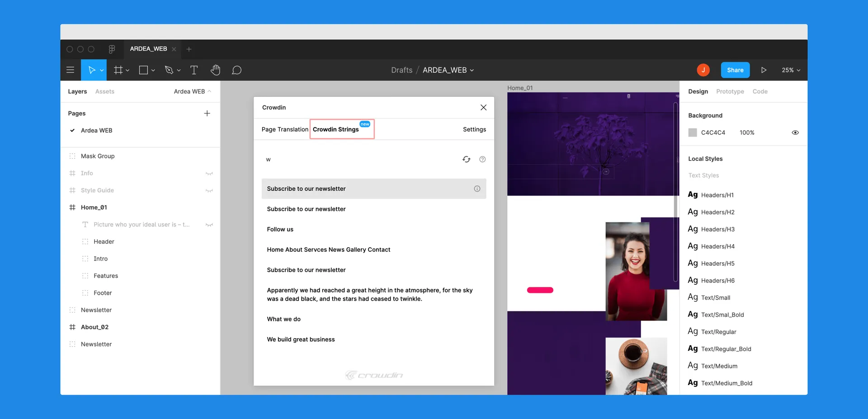
Task: Toggle Background fill visibility eye icon
Action: point(795,132)
